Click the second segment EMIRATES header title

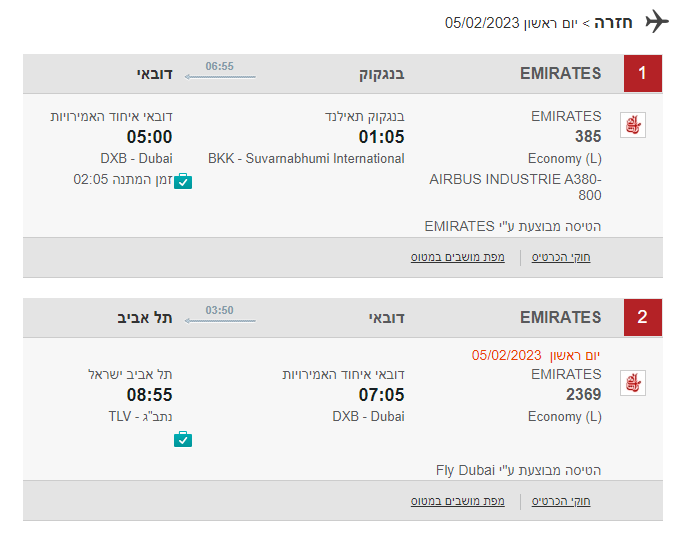[x=561, y=317]
